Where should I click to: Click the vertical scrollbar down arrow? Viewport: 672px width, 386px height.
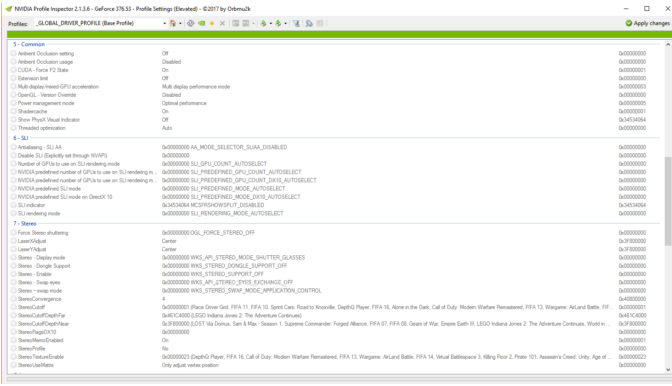[x=668, y=369]
